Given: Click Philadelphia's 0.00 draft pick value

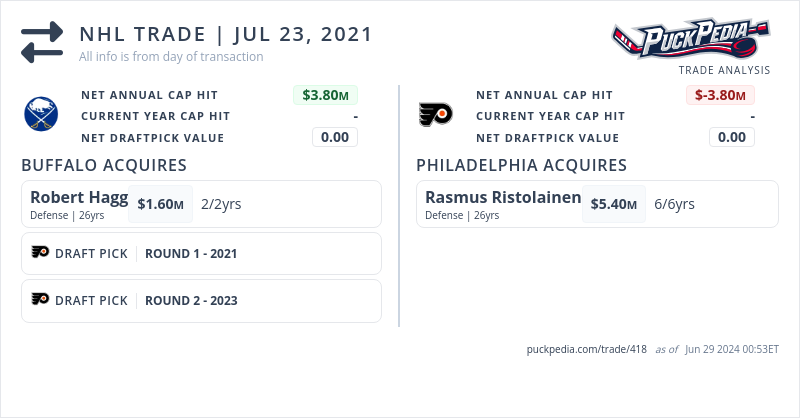Looking at the screenshot, I should click(732, 137).
